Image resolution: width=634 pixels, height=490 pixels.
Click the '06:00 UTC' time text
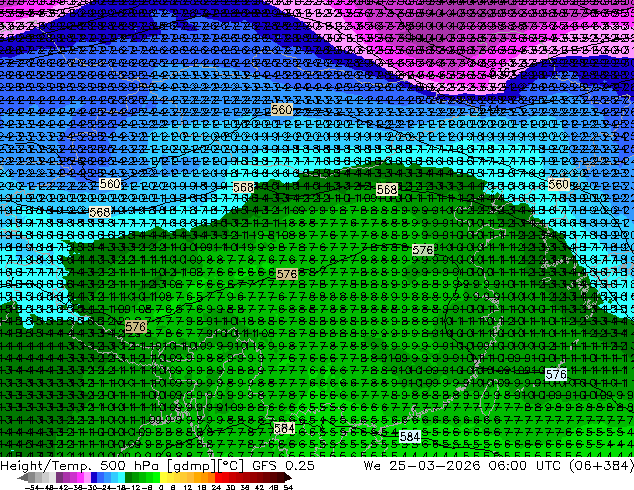[x=523, y=465]
